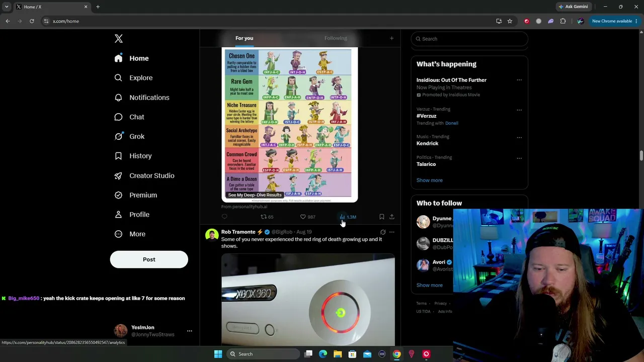Image resolution: width=644 pixels, height=362 pixels.
Task: Open Insidious: Out Of The Further trend
Action: click(451, 80)
